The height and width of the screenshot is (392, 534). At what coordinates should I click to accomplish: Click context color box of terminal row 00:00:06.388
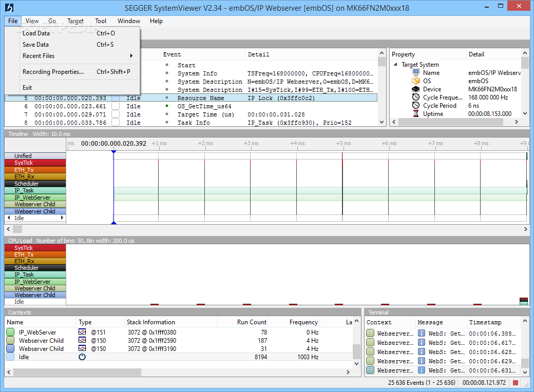coord(370,333)
